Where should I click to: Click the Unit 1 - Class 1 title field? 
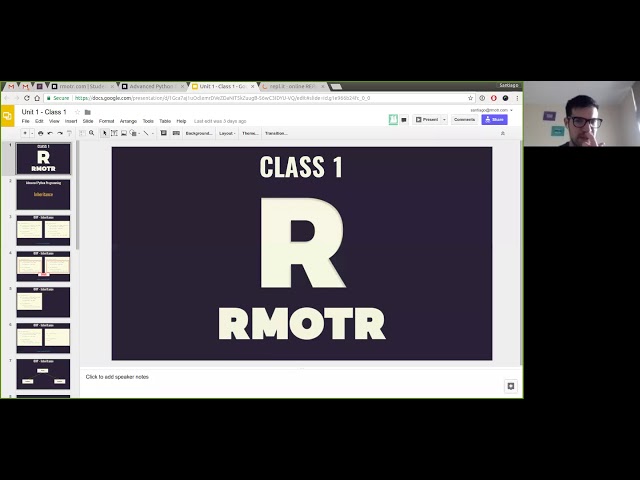tap(44, 112)
